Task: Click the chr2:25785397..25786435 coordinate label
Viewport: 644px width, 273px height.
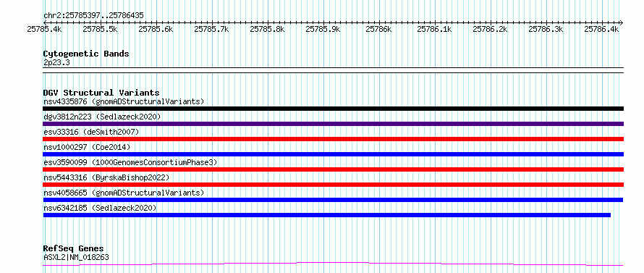Action: click(x=93, y=16)
